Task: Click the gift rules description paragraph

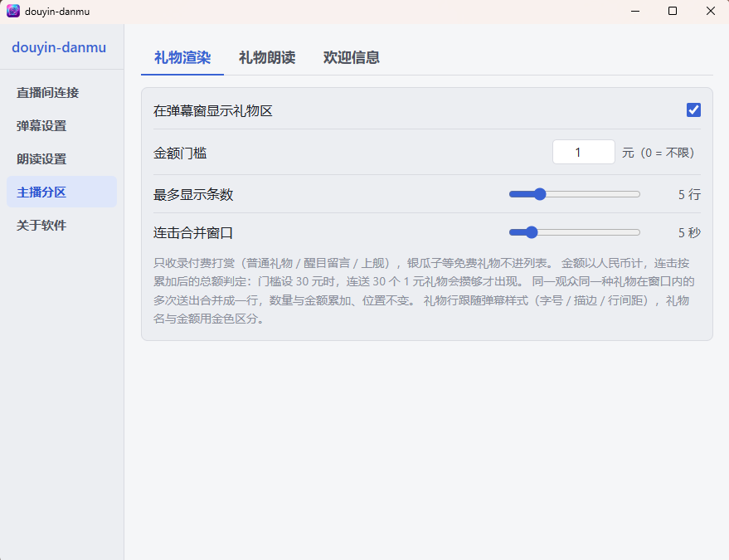Action: (x=424, y=291)
